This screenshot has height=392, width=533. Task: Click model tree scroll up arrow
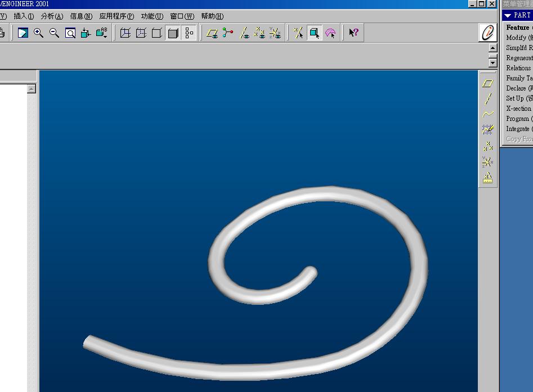click(32, 89)
